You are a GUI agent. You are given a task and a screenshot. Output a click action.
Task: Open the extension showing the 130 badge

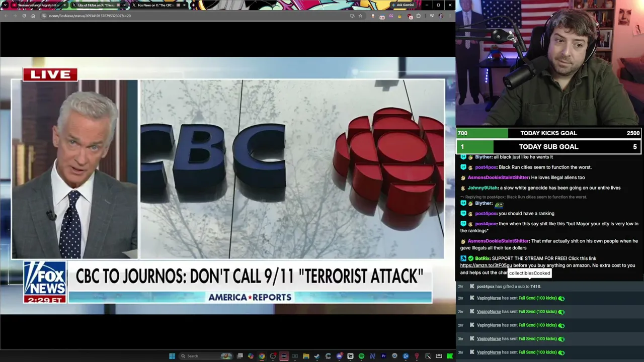click(382, 16)
